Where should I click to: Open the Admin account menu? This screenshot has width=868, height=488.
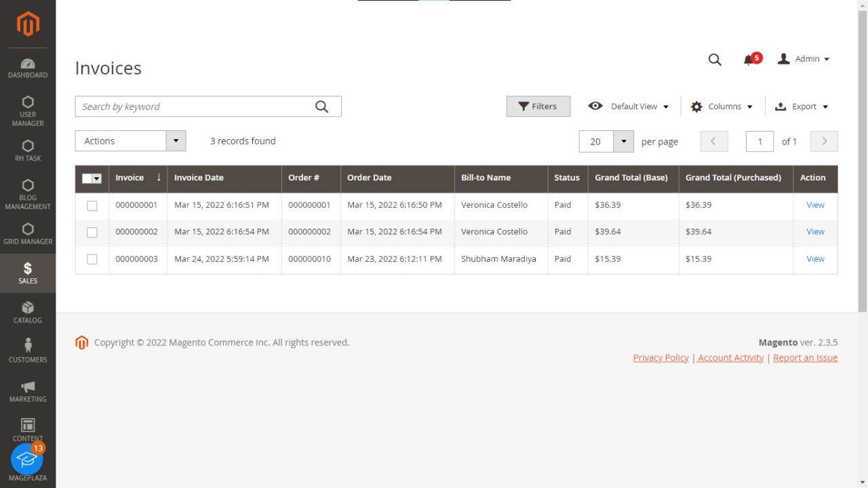804,59
